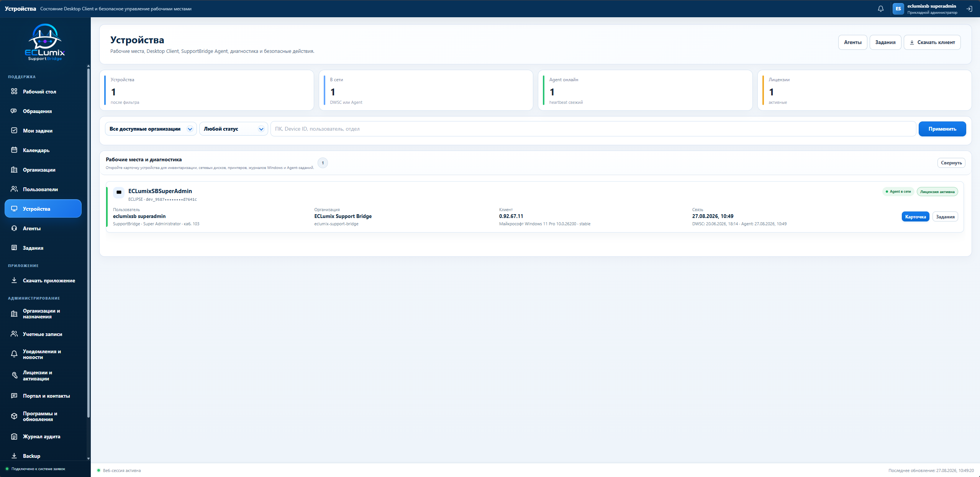Click the logout icon in top bar
This screenshot has width=980, height=477.
(969, 9)
